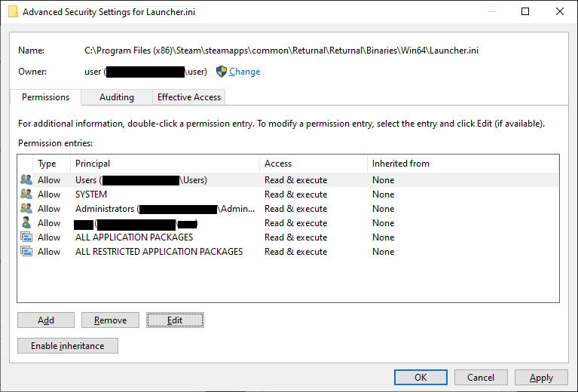Switch to the Auditing tab
Viewport: 578px width, 392px height.
click(x=116, y=97)
